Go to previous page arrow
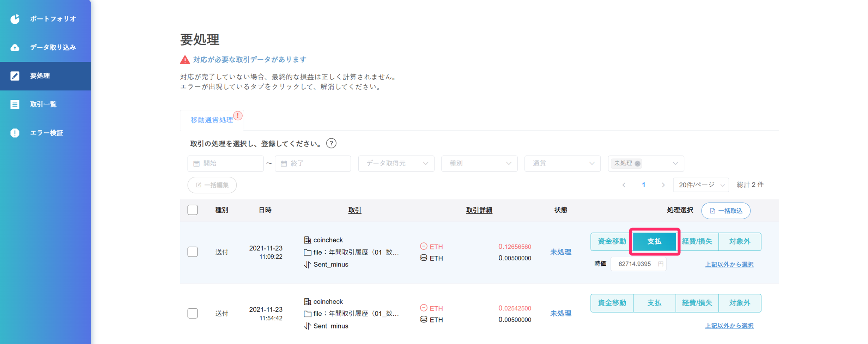 (624, 185)
